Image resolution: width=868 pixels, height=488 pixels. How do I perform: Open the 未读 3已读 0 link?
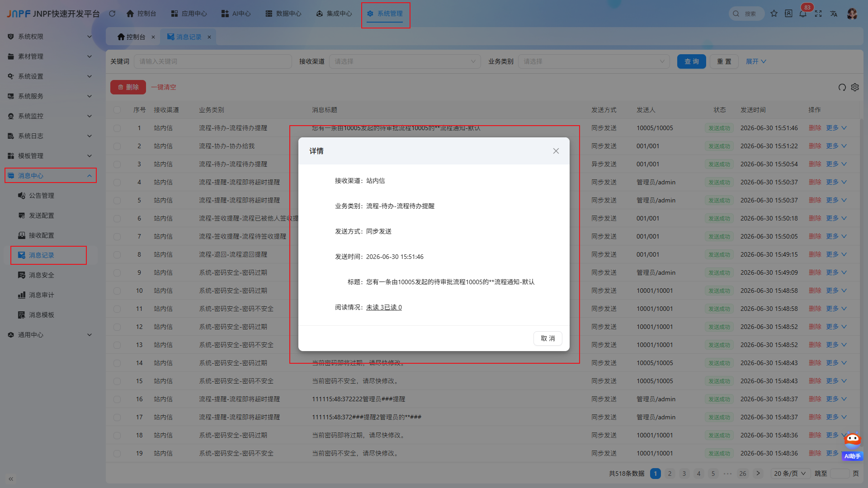[384, 307]
